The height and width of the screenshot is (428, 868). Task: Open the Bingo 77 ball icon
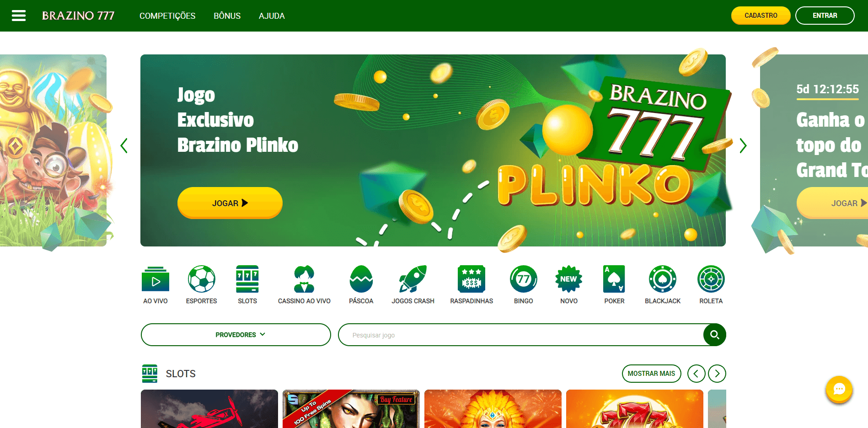click(x=524, y=279)
